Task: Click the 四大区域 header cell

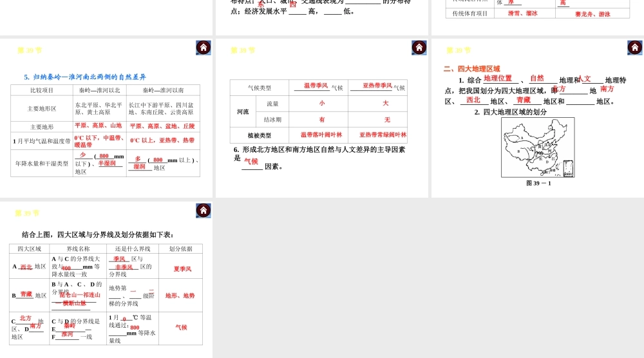Action: 29,249
